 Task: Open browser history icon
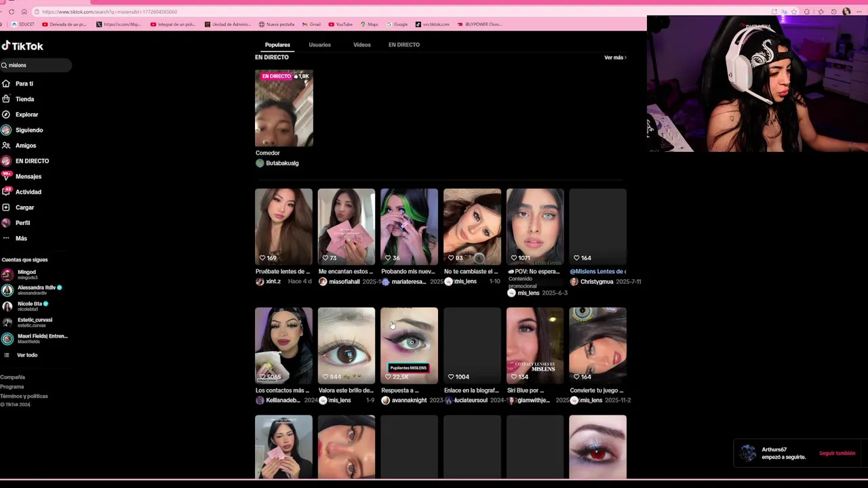coord(833,12)
